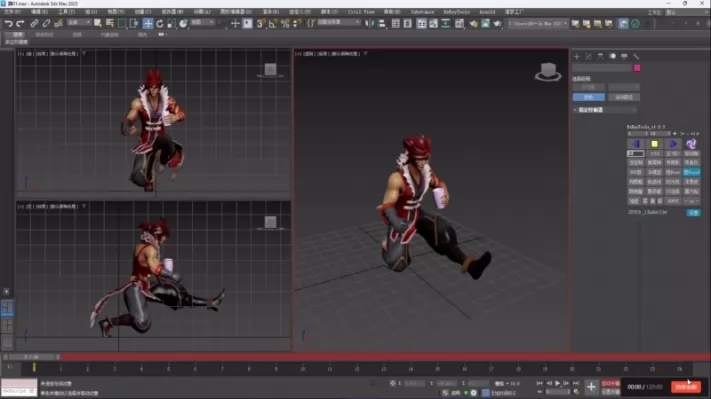This screenshot has height=399, width=711.
Task: Choose the Rectangular Selection Region icon
Action: (122, 24)
